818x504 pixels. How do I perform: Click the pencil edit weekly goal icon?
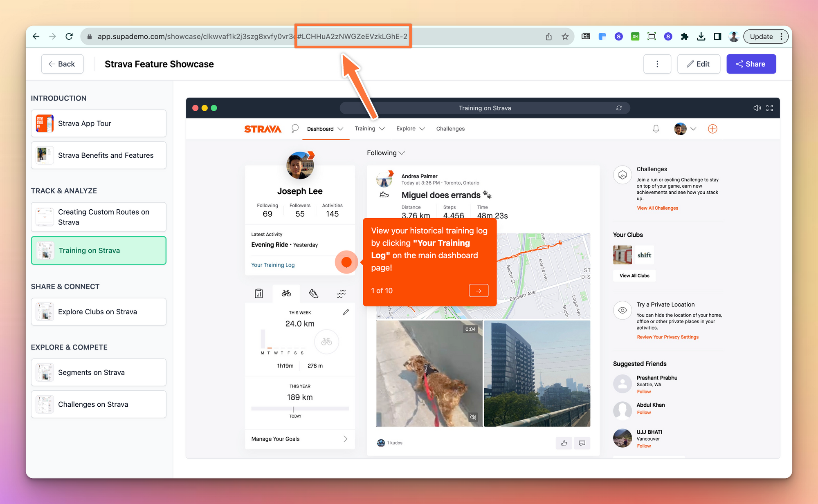[x=346, y=312]
